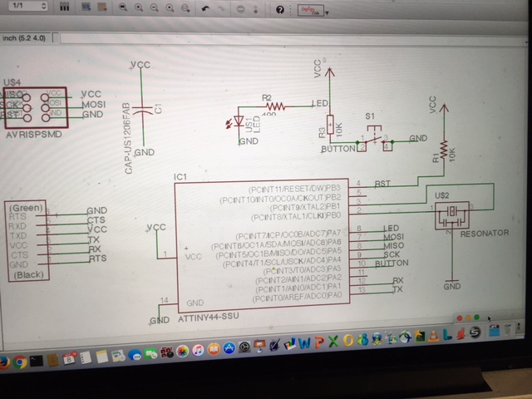Open VLC cone icon from the dock
The width and height of the screenshot is (532, 399).
(x=433, y=335)
